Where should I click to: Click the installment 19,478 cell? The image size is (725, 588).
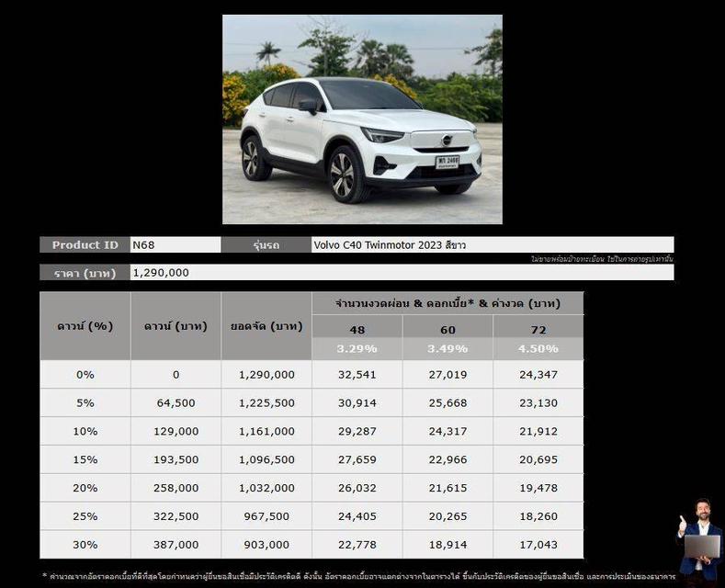(538, 488)
